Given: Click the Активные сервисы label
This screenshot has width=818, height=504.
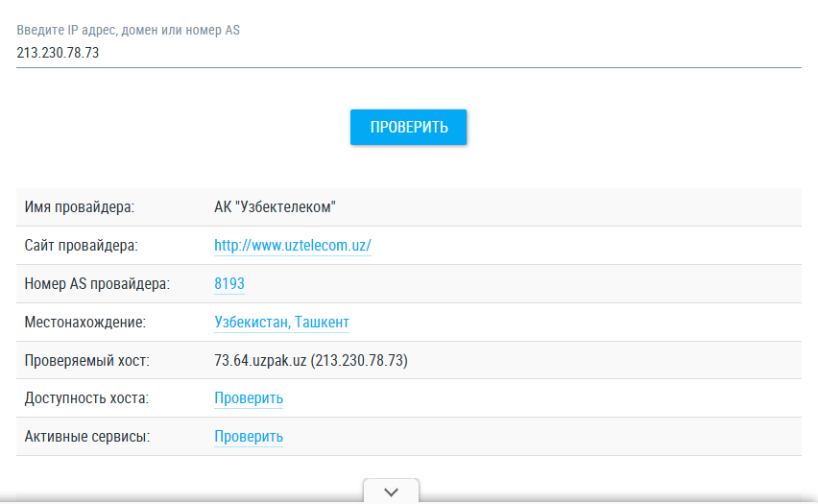Looking at the screenshot, I should point(87,437).
